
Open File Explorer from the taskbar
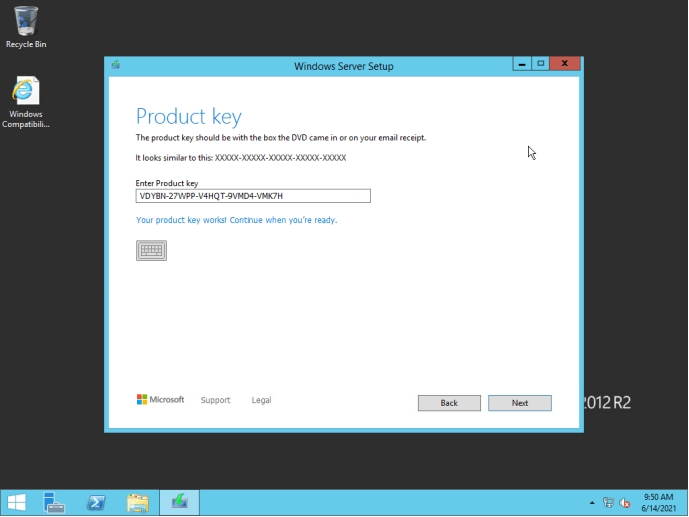138,502
